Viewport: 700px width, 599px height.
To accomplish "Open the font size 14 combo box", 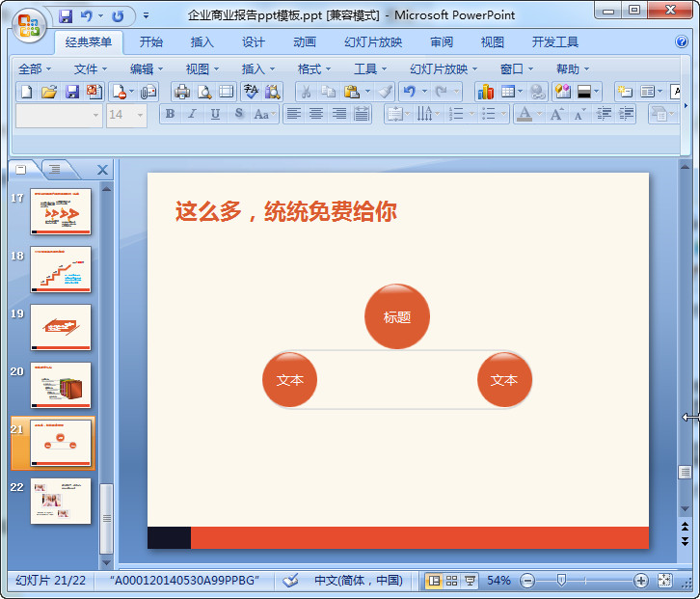I will point(126,115).
